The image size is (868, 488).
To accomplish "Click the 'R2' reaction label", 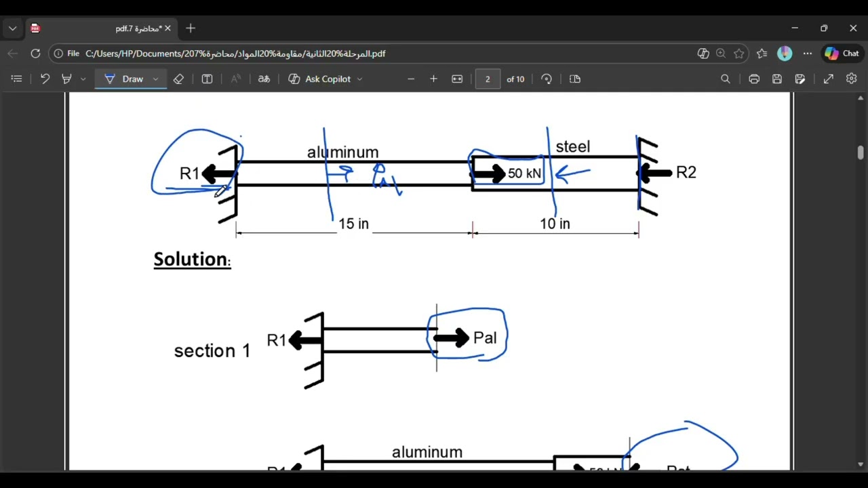I will (x=686, y=173).
